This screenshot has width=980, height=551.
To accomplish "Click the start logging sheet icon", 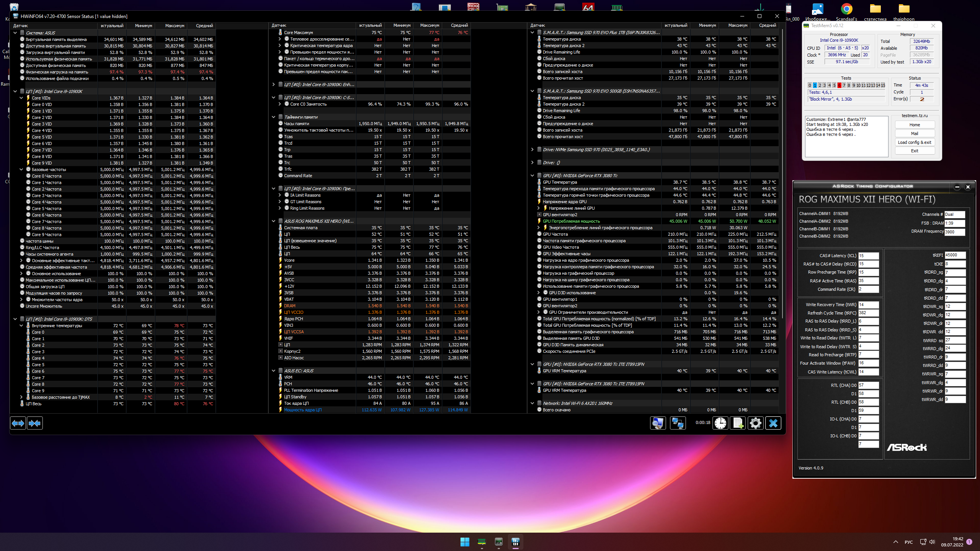I will [x=738, y=423].
